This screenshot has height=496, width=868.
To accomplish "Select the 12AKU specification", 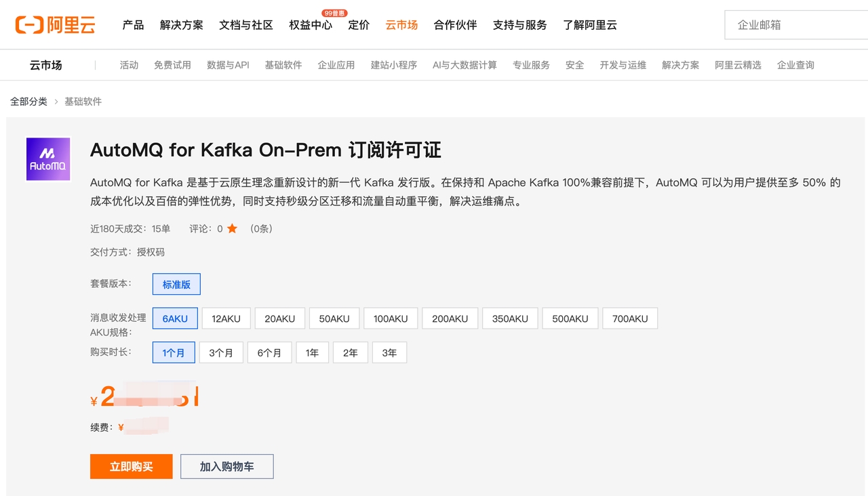I will click(x=226, y=318).
